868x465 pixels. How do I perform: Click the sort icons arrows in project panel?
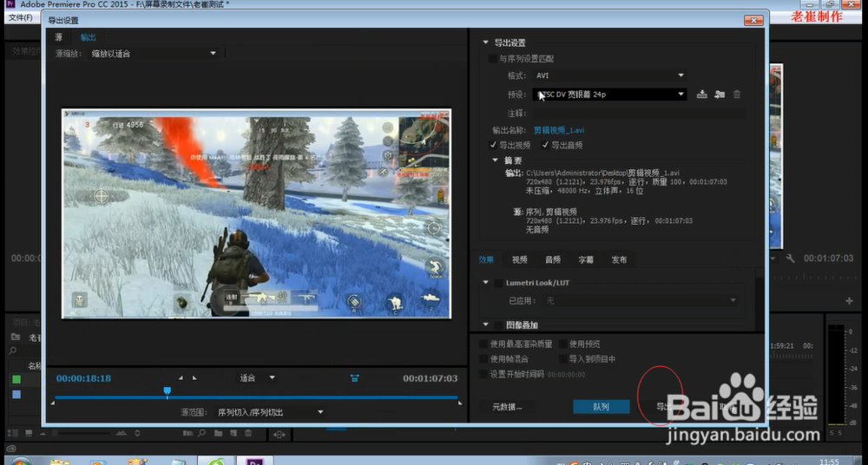point(137,433)
